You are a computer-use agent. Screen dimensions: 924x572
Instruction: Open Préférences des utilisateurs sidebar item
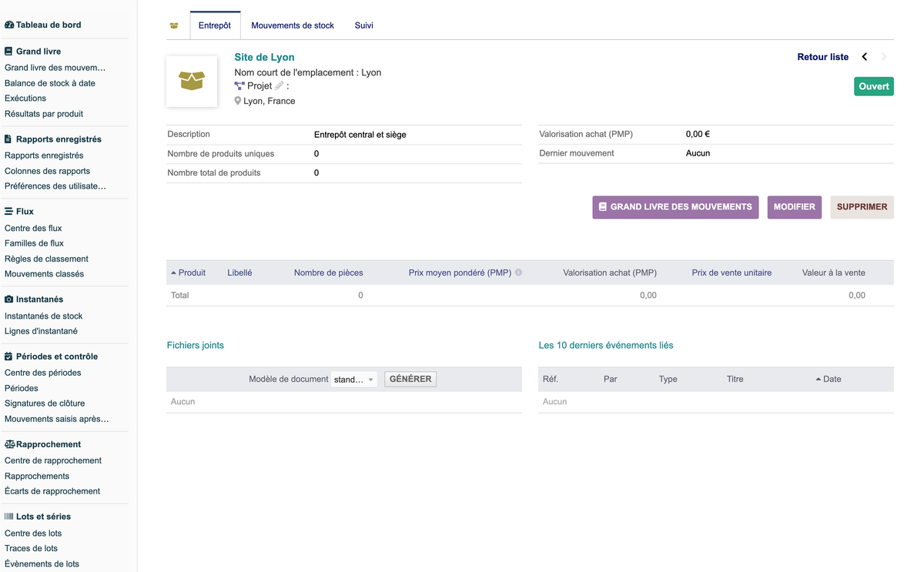(55, 186)
